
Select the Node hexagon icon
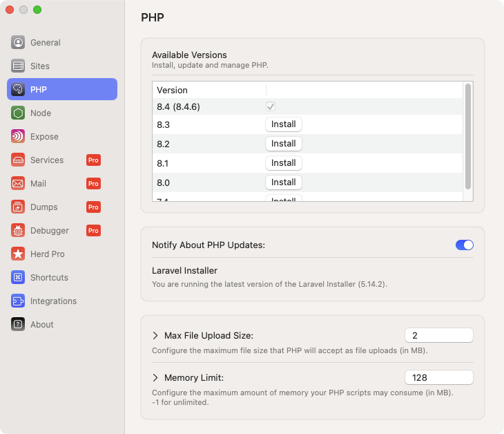click(18, 113)
